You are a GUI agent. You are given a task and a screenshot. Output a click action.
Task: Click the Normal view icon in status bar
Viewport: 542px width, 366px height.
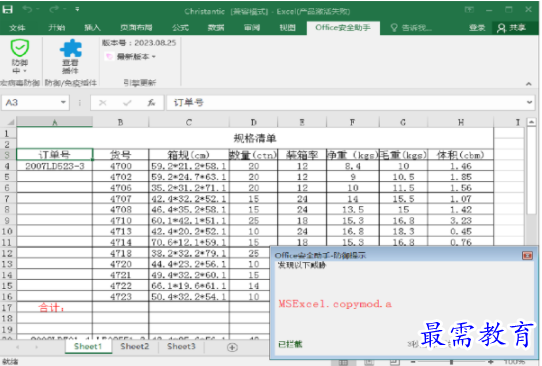343,362
